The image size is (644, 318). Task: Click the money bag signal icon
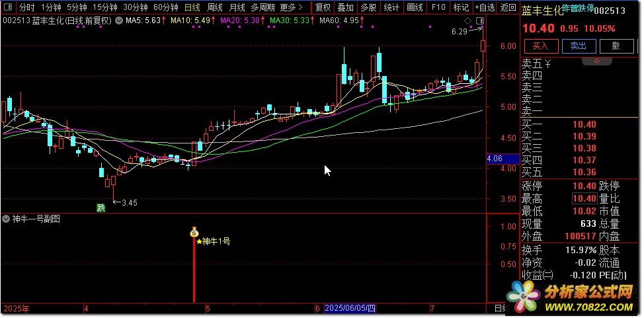[x=194, y=231]
